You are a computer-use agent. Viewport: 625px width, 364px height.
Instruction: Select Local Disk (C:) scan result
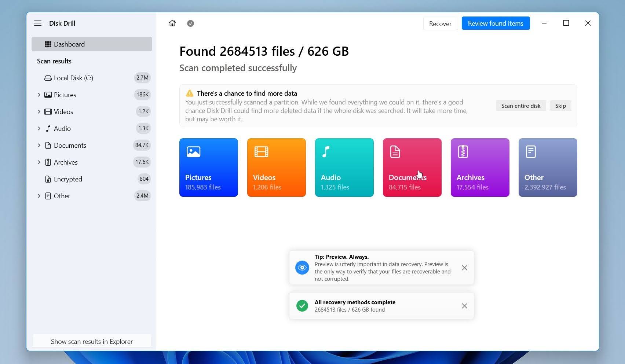73,78
